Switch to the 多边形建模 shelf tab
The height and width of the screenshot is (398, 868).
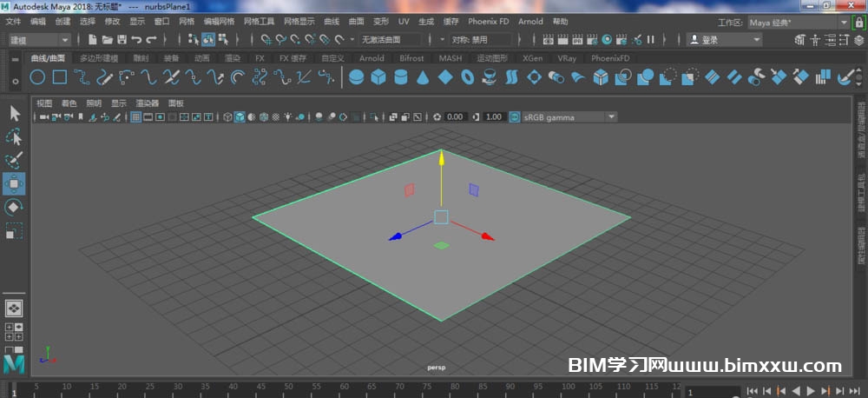click(98, 58)
